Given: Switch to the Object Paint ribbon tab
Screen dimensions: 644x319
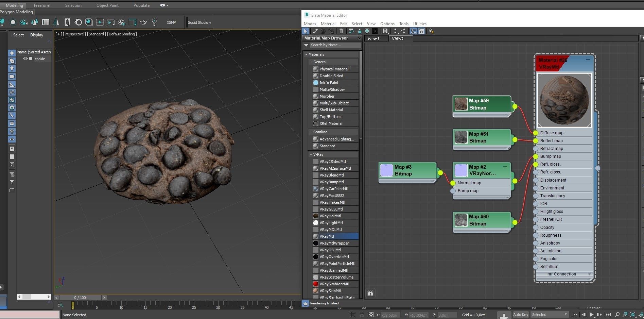Looking at the screenshot, I should click(x=107, y=5).
